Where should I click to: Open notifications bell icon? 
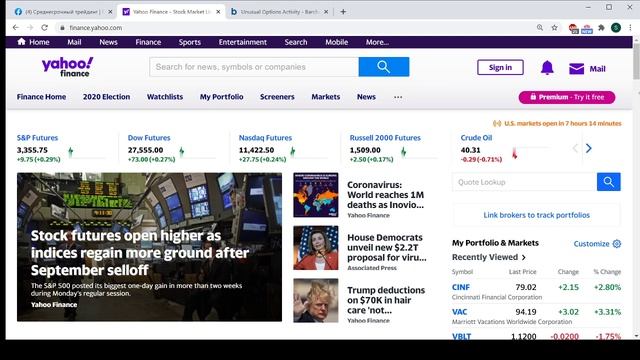pyautogui.click(x=547, y=68)
